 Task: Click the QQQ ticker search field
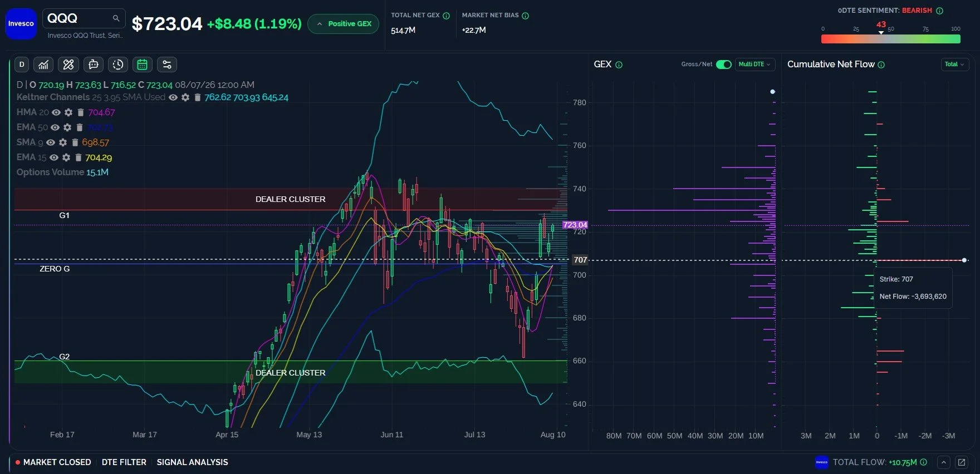click(84, 18)
